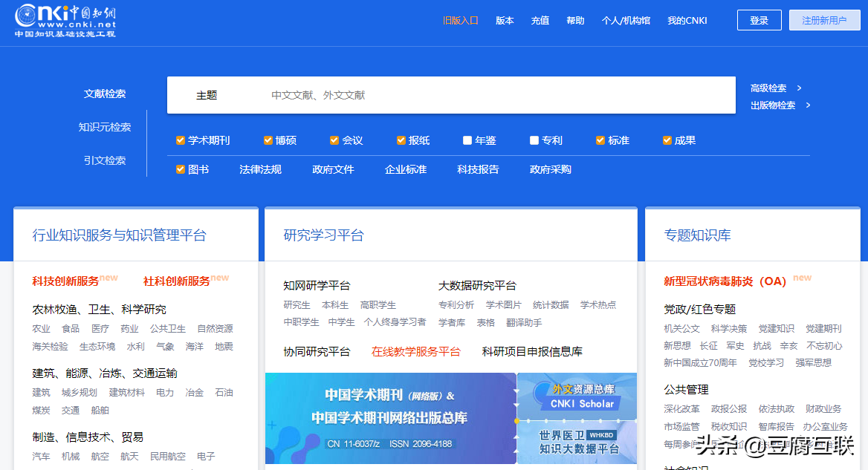
Task: Open the 公共卫生 category link
Action: coord(168,328)
